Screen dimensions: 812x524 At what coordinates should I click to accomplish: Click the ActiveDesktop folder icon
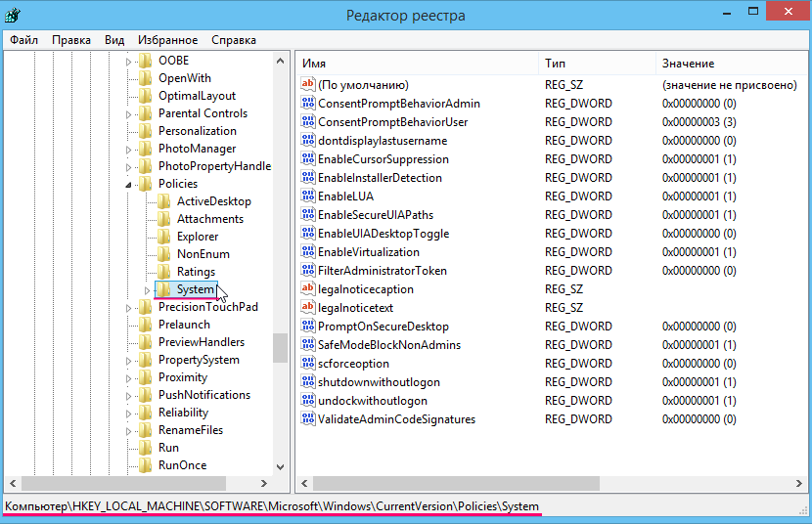tap(164, 201)
